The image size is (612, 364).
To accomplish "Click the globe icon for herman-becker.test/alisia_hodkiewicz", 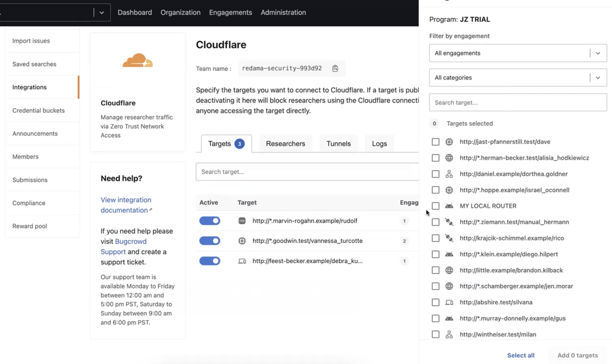I will click(449, 158).
